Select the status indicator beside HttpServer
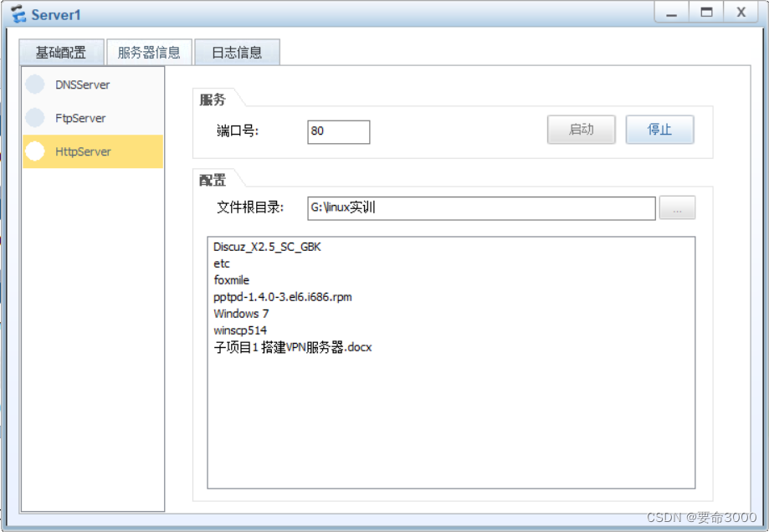The width and height of the screenshot is (769, 532). pyautogui.click(x=35, y=151)
